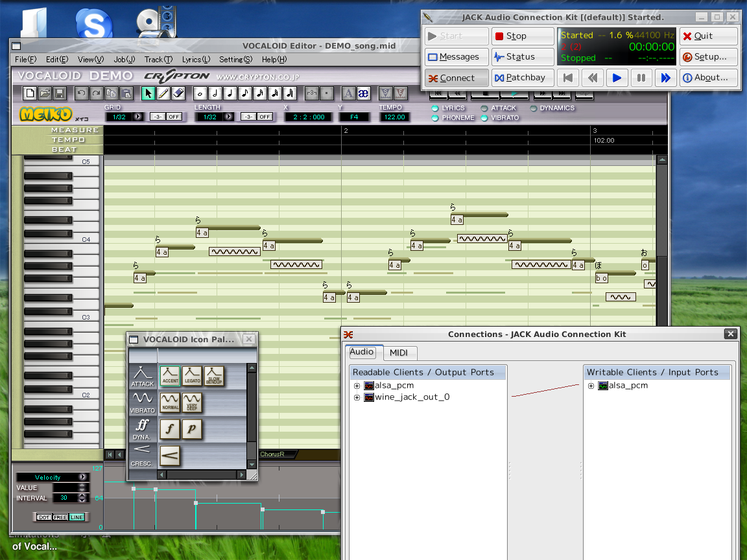Create new file in VOCALOID toolbar

[x=30, y=93]
